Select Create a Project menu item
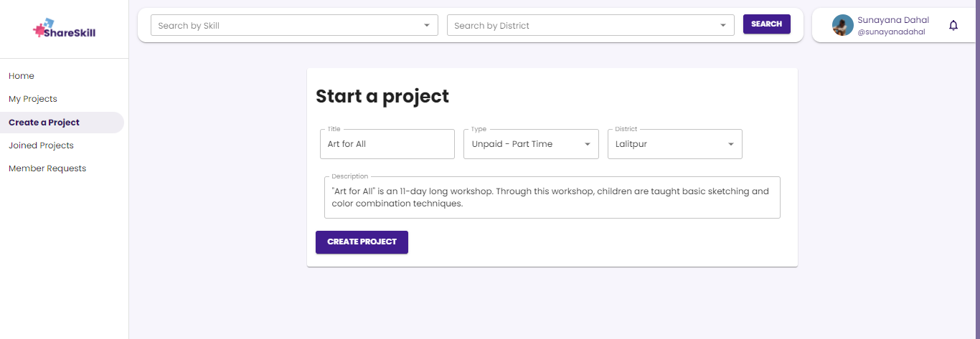The width and height of the screenshot is (980, 339). coord(44,123)
